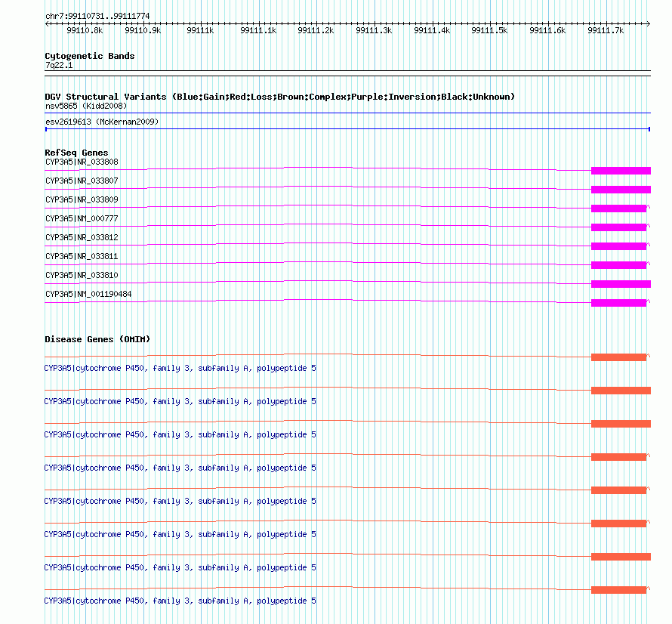Screen dimensions: 672x624
Task: Click ruler tick label 99111k
Action: coord(200,30)
